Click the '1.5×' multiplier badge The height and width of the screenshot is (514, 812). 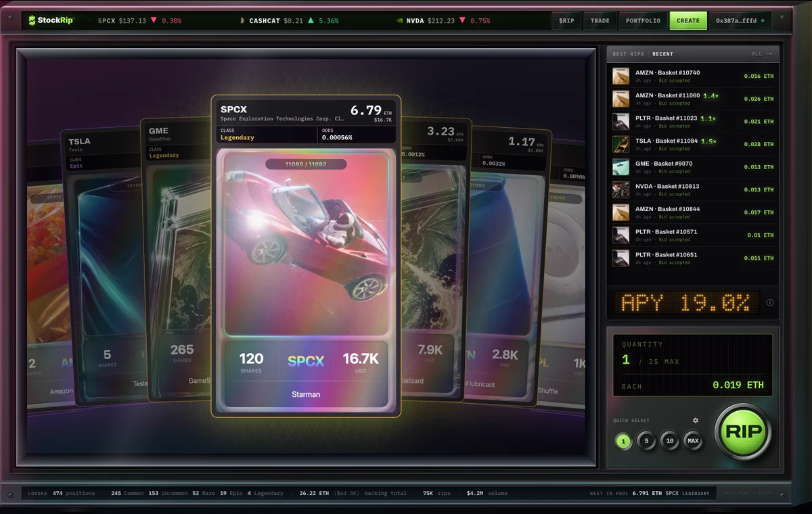click(708, 141)
